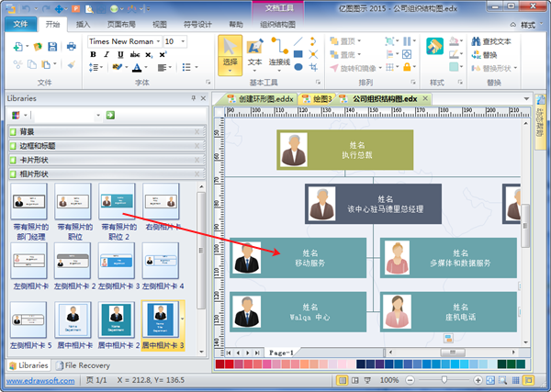The width and height of the screenshot is (551, 392).
Task: Toggle italic text formatting
Action: 107,55
